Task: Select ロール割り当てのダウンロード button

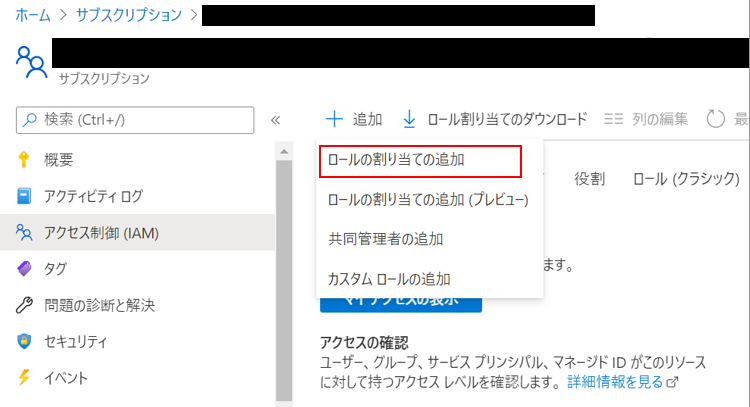Action: click(x=495, y=119)
